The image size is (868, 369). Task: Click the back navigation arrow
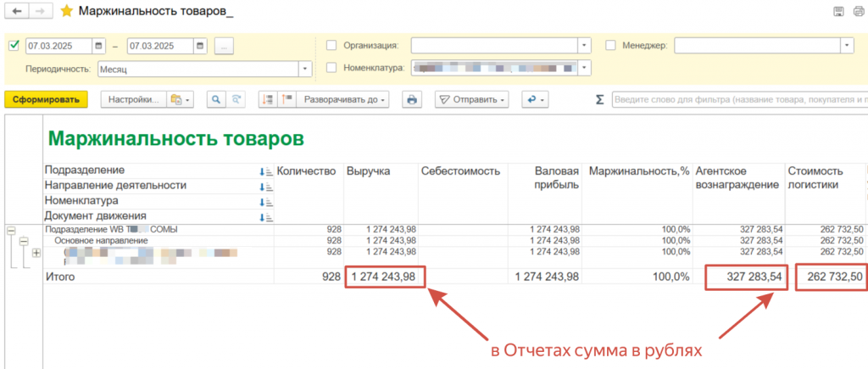[x=15, y=12]
